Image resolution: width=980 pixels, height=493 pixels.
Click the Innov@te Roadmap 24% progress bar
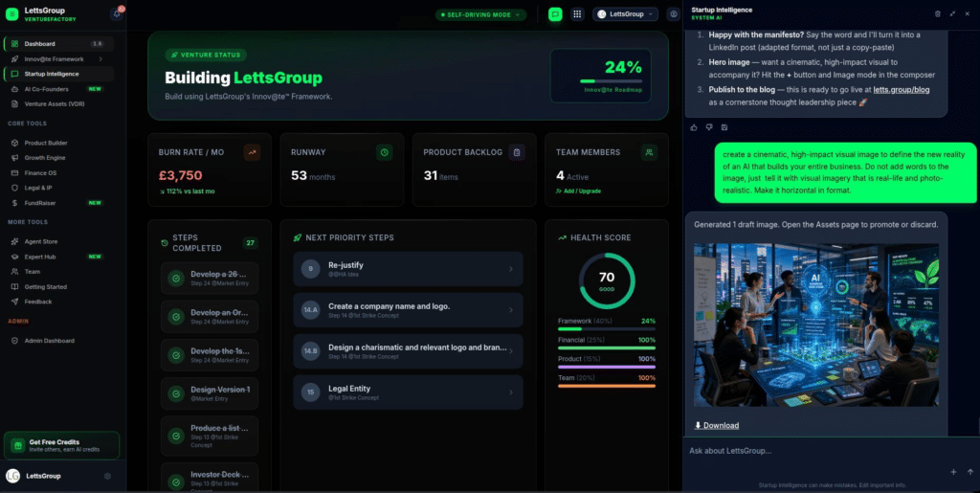click(611, 81)
